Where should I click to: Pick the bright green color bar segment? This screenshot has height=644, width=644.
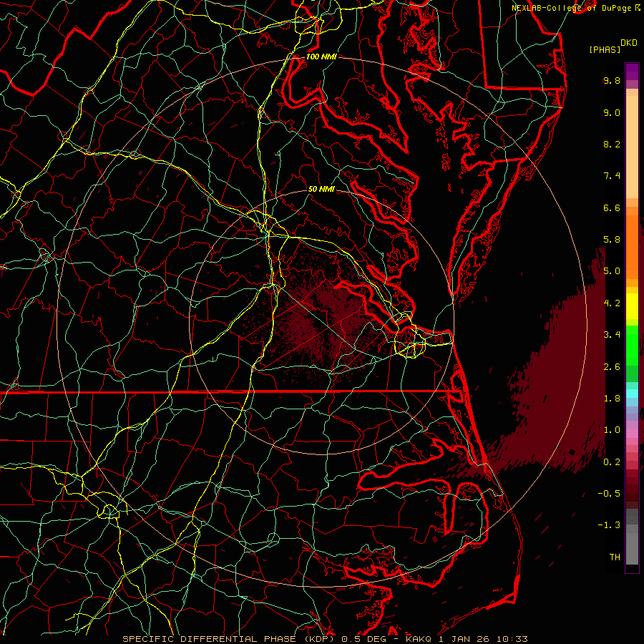pyautogui.click(x=632, y=345)
